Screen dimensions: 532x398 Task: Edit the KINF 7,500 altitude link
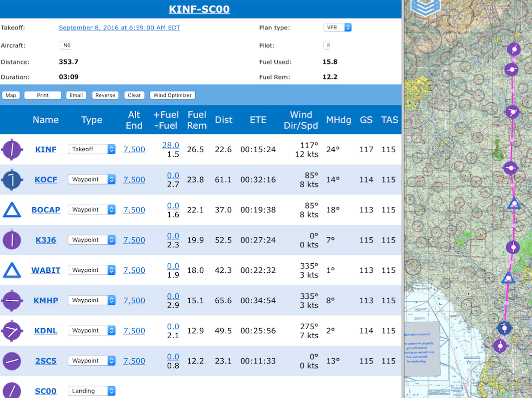134,150
